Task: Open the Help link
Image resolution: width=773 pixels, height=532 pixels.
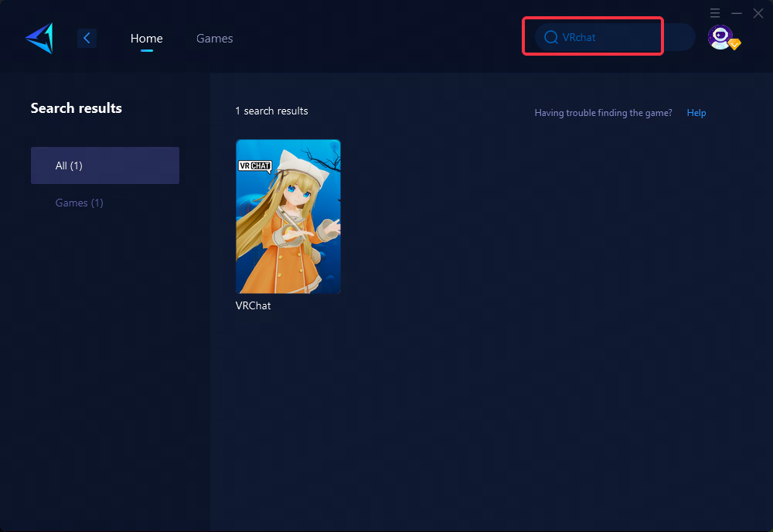Action: point(696,113)
